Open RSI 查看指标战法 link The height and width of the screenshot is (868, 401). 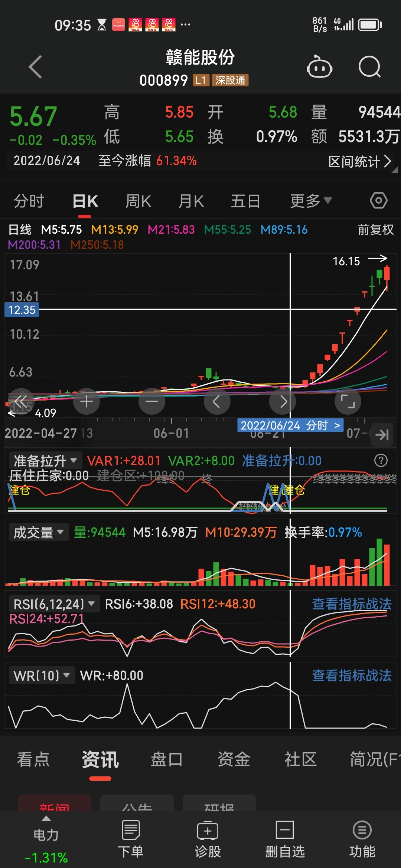[x=352, y=604]
